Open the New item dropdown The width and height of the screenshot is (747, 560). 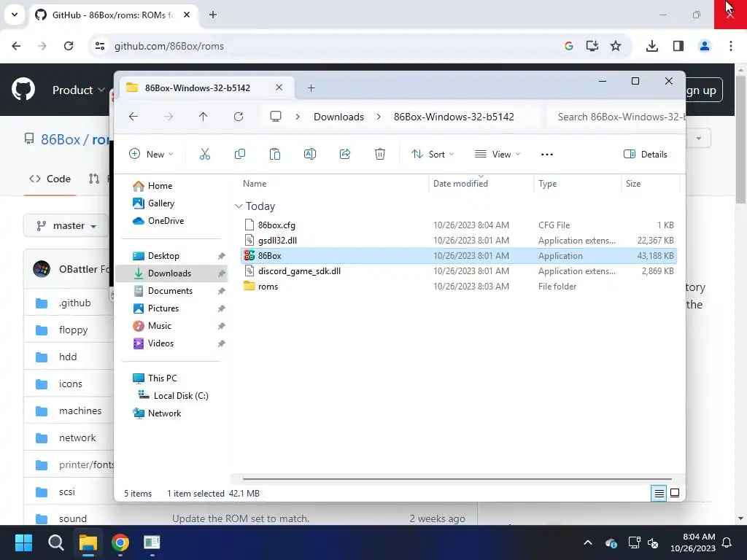tap(151, 155)
